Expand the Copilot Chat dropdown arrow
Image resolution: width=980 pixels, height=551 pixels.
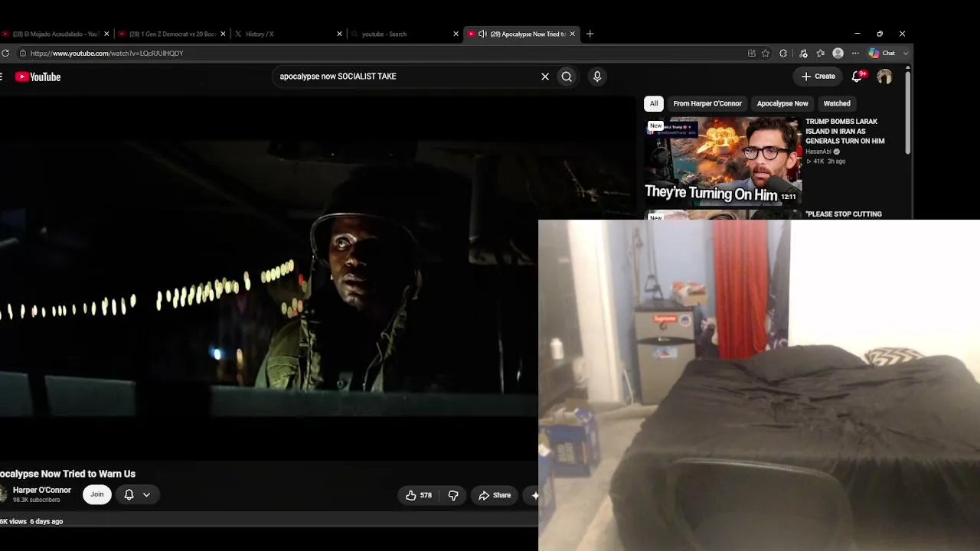(906, 54)
